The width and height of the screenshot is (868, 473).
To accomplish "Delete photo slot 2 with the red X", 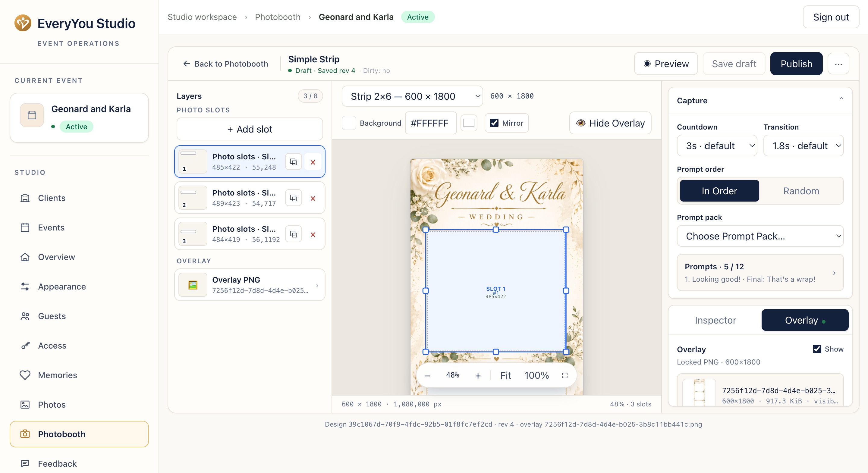I will click(x=313, y=199).
